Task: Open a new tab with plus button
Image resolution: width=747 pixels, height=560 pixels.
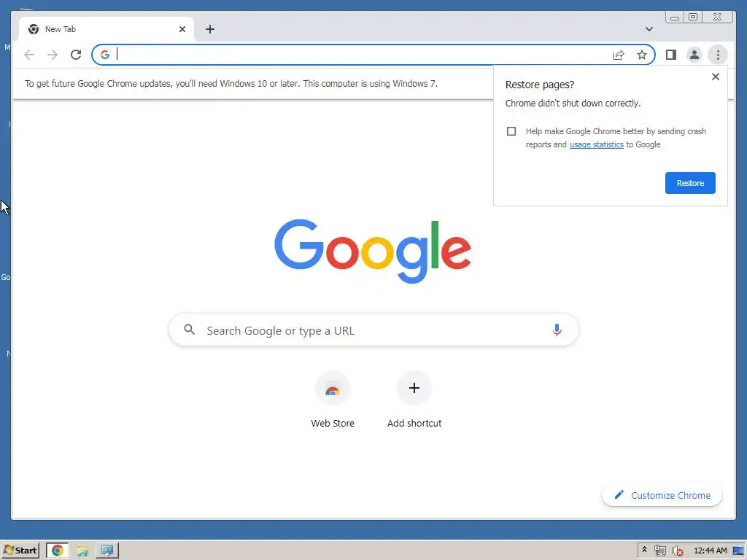Action: click(209, 29)
